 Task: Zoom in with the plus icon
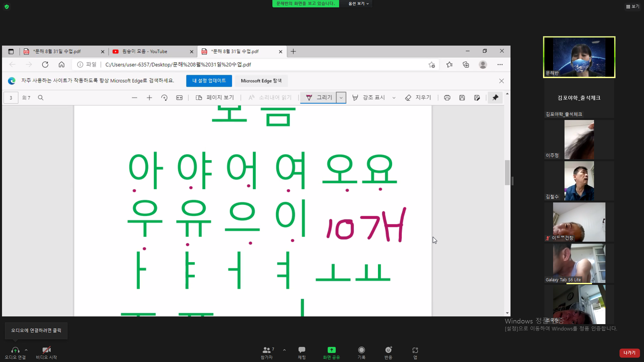[149, 98]
